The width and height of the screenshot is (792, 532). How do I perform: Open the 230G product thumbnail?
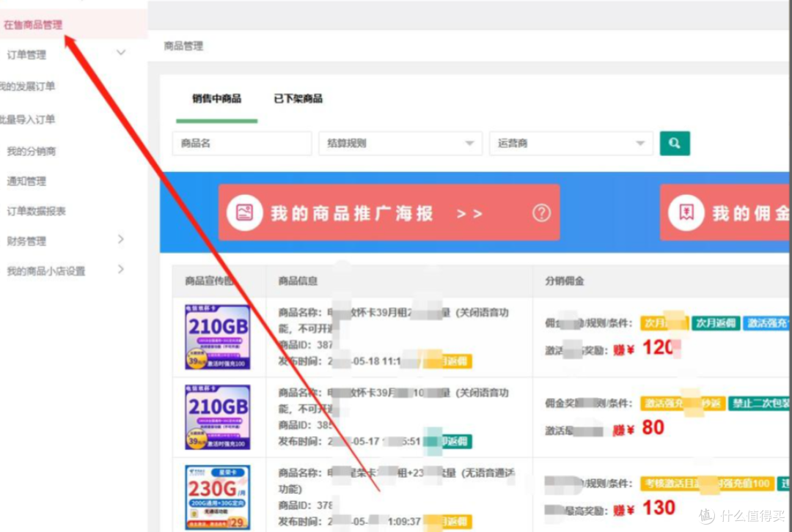coord(218,497)
